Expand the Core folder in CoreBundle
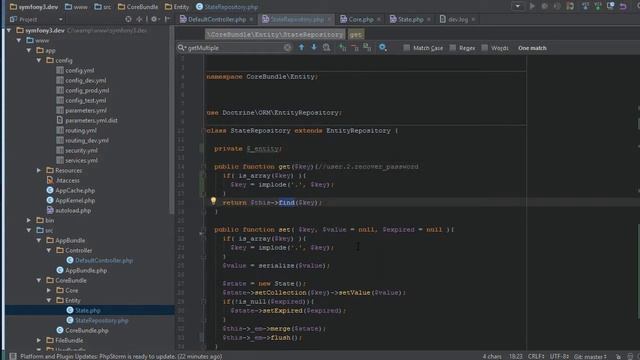The image size is (640, 360). pos(49,290)
